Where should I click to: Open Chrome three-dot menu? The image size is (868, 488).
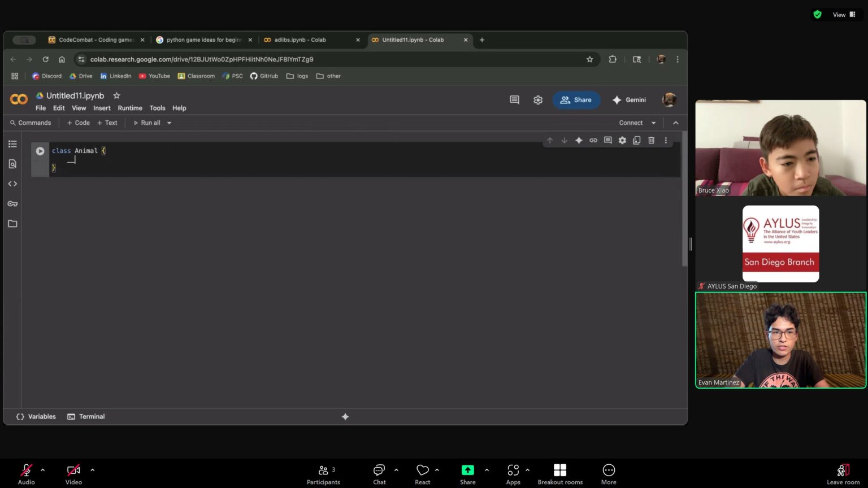click(678, 59)
